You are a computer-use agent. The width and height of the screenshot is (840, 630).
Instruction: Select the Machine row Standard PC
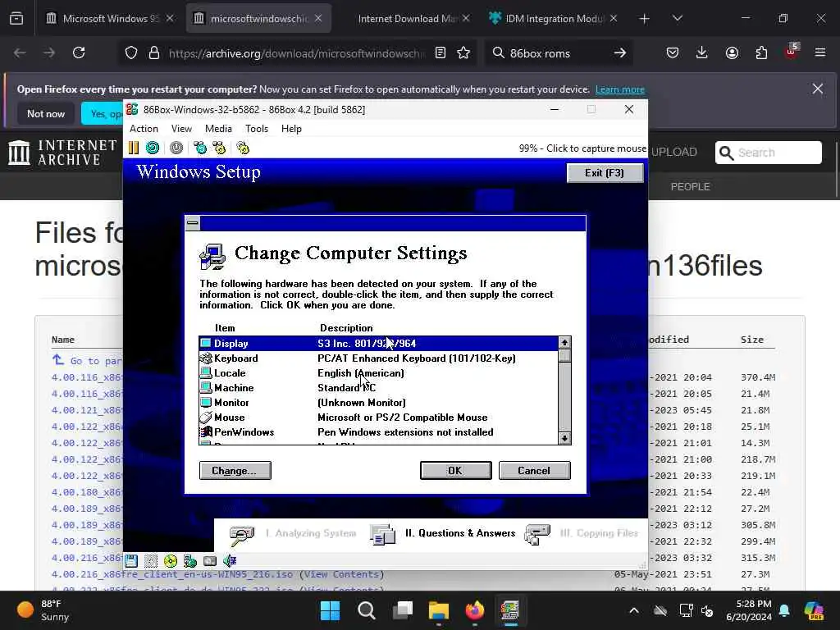click(378, 387)
